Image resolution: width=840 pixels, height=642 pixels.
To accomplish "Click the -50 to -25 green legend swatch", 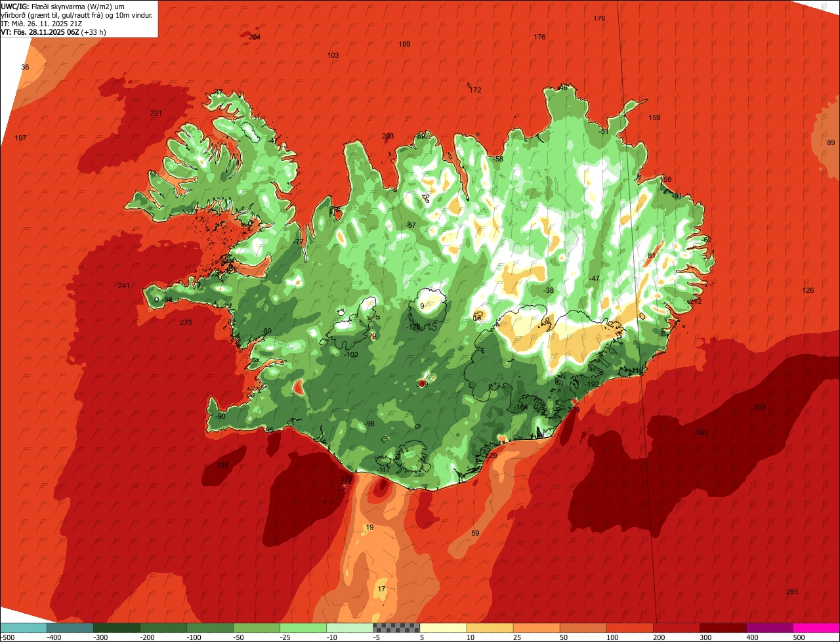I will point(257,628).
